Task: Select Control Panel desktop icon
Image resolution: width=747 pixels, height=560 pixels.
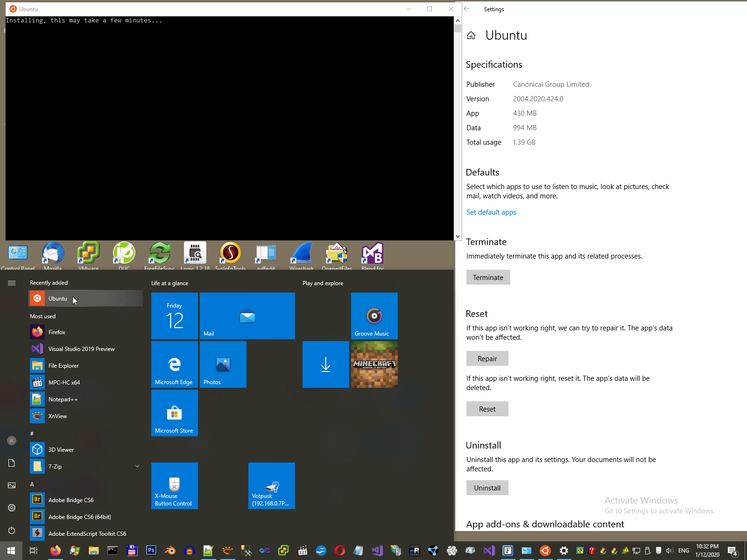Action: (x=18, y=256)
